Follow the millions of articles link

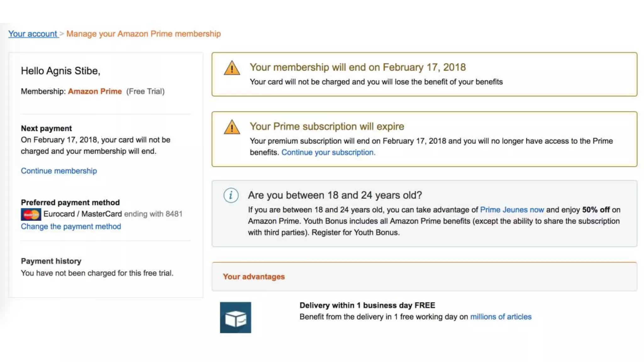(501, 317)
